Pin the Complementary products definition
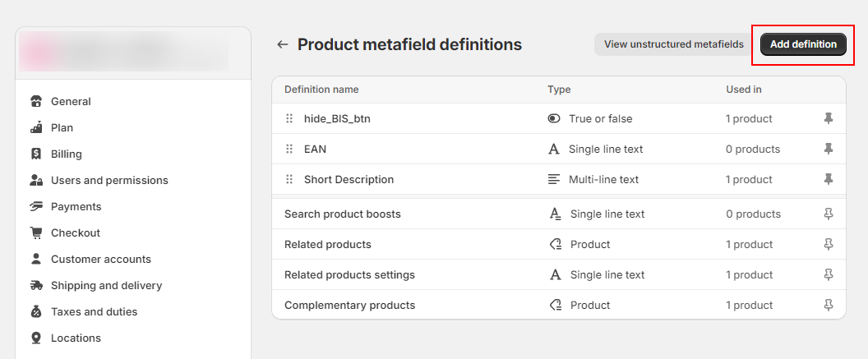Viewport: 868px width, 359px height. coord(829,305)
